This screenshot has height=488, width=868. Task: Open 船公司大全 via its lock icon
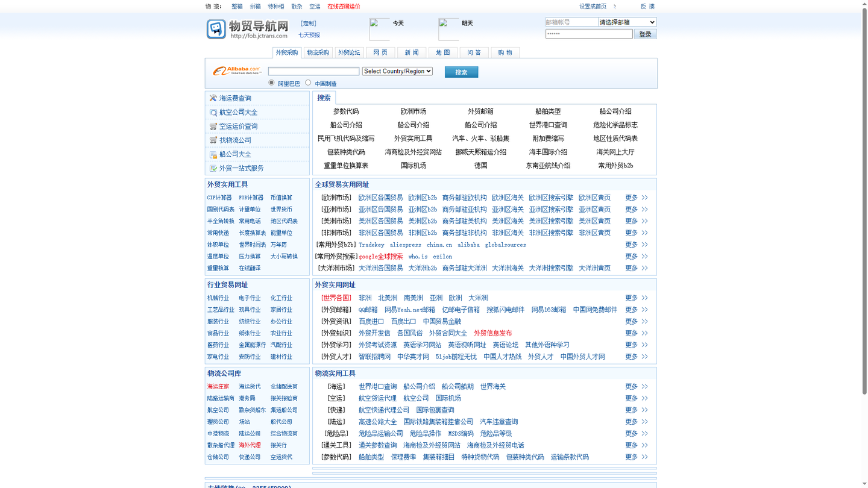click(213, 154)
